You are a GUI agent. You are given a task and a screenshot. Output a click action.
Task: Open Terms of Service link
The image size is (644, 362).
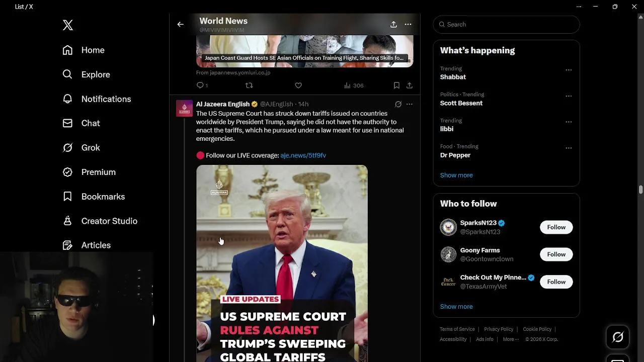pyautogui.click(x=457, y=329)
